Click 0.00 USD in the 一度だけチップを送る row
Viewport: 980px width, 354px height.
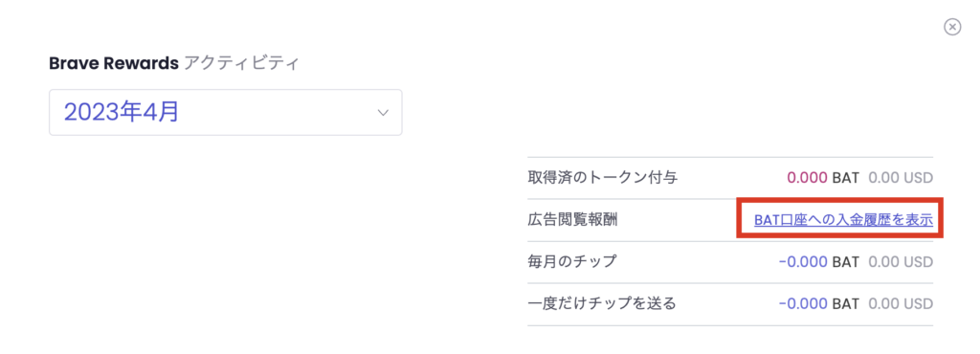click(x=901, y=304)
